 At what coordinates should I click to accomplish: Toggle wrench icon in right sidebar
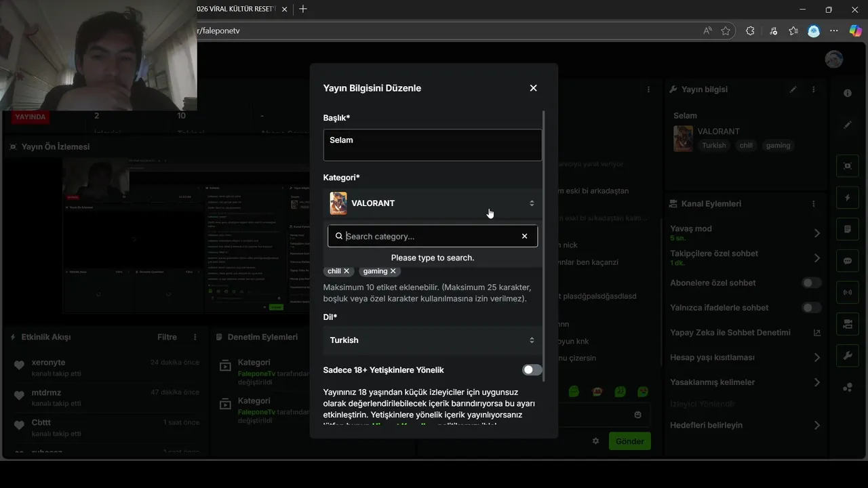coord(848,356)
